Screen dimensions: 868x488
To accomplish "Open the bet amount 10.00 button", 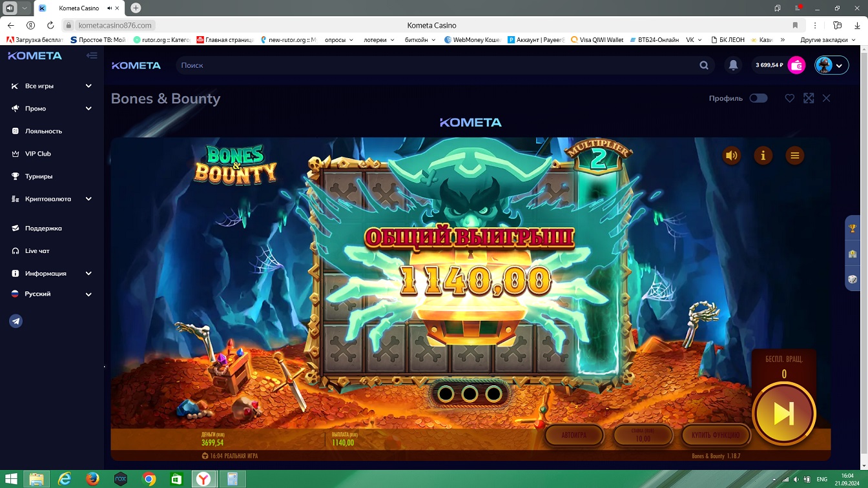I will tap(643, 436).
